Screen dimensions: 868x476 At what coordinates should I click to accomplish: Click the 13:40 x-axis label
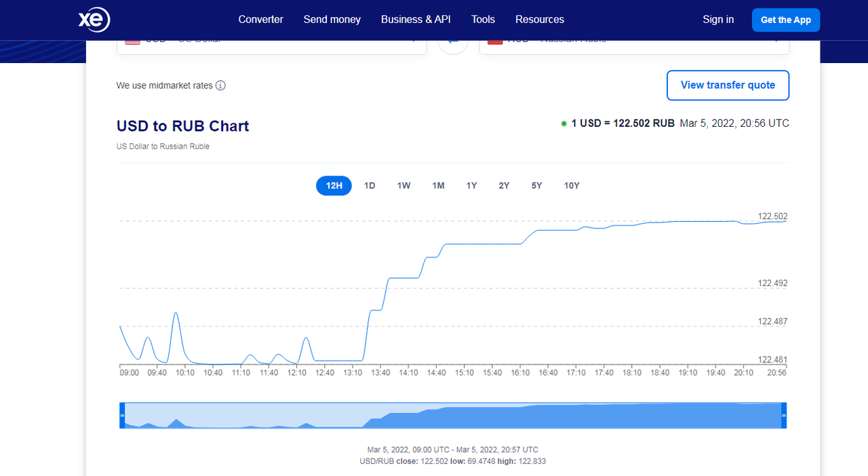pyautogui.click(x=380, y=373)
